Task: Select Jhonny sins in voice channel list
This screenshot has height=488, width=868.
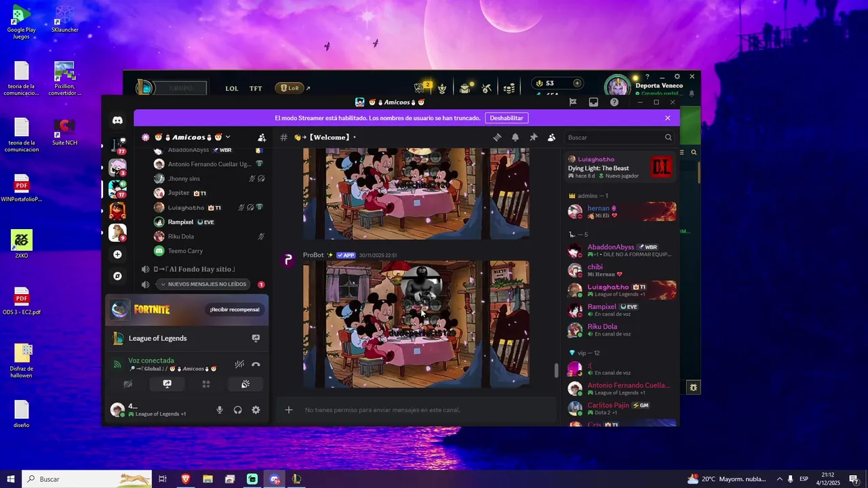Action: tap(183, 178)
